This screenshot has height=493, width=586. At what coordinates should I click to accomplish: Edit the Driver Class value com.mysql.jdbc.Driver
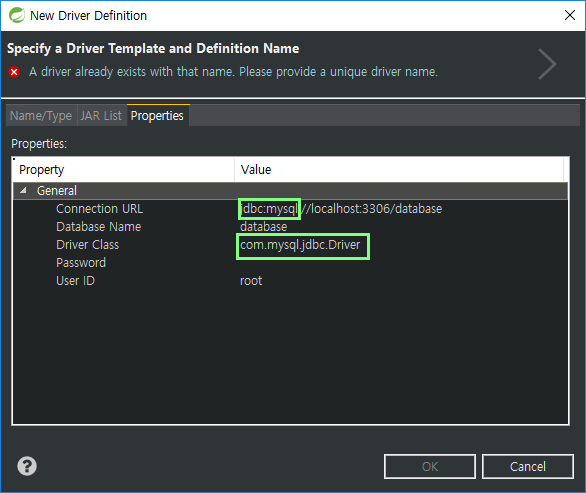pyautogui.click(x=300, y=245)
